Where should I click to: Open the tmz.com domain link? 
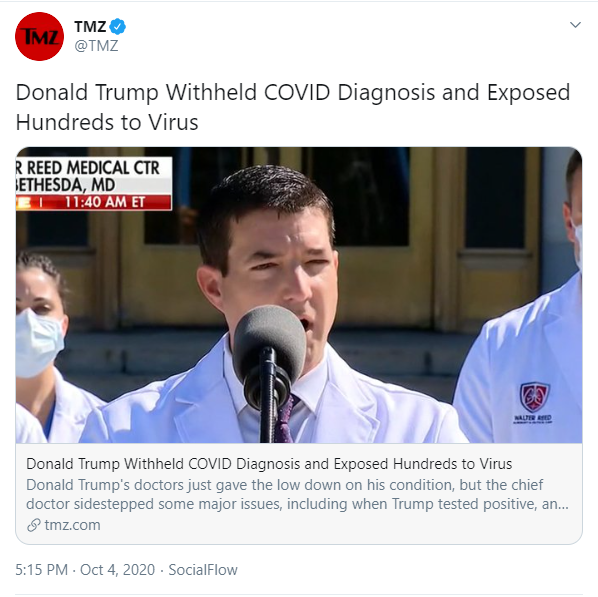click(72, 525)
